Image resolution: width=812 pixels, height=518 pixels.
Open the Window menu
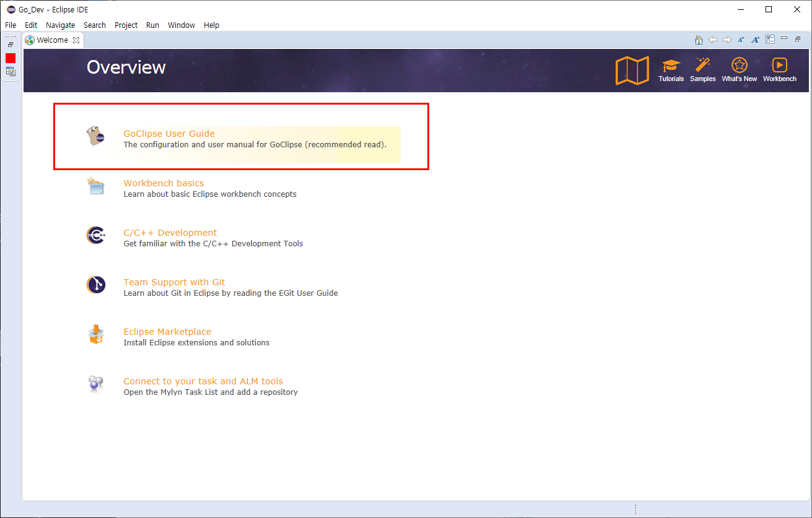(181, 25)
